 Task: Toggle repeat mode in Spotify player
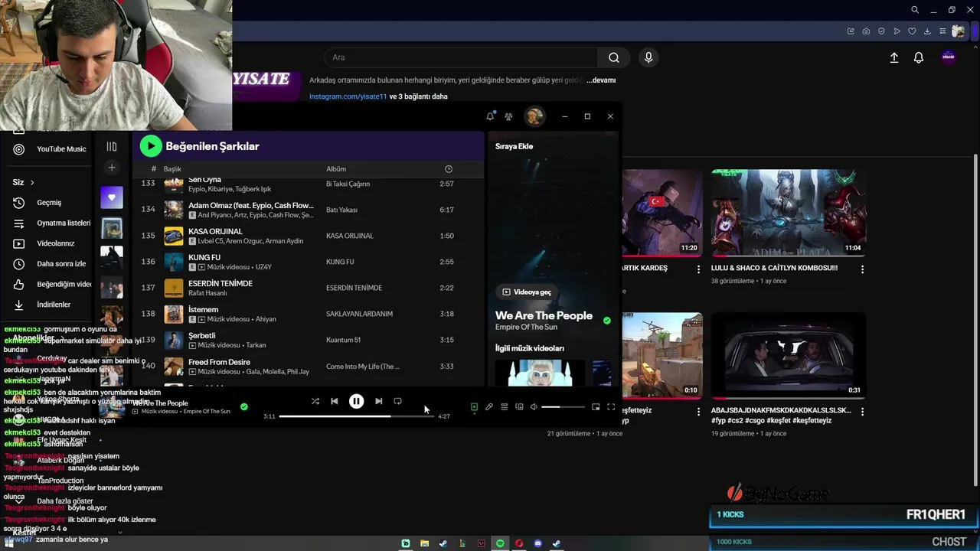397,401
